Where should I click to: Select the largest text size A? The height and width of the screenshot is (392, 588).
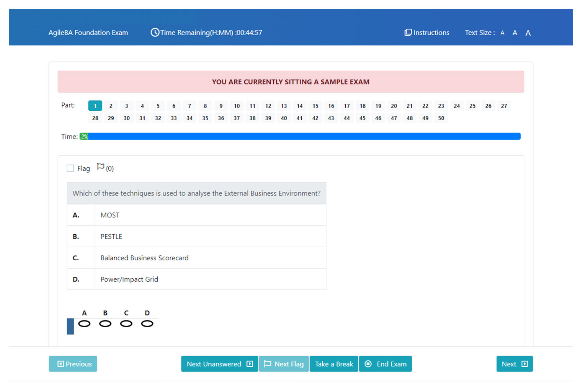click(x=528, y=33)
